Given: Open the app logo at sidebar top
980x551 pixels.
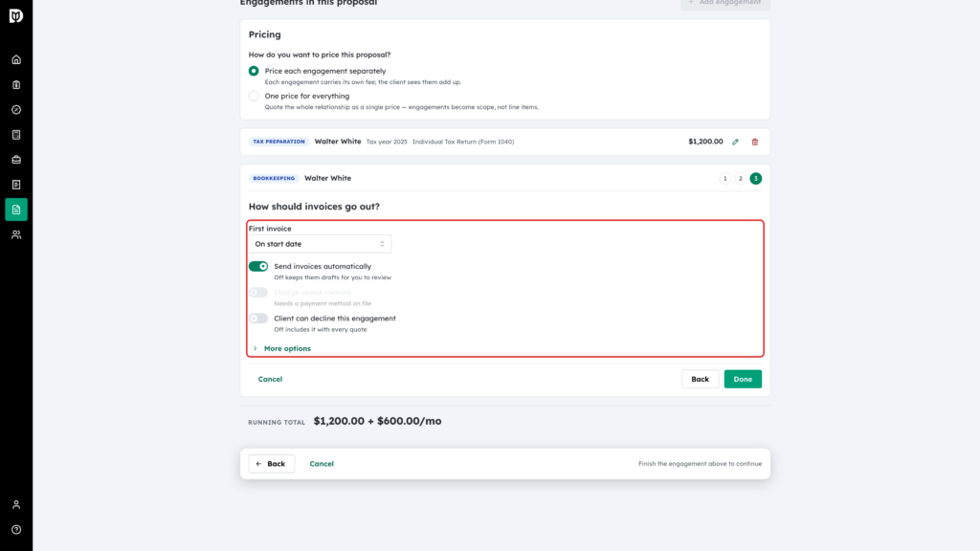Looking at the screenshot, I should click(x=16, y=15).
